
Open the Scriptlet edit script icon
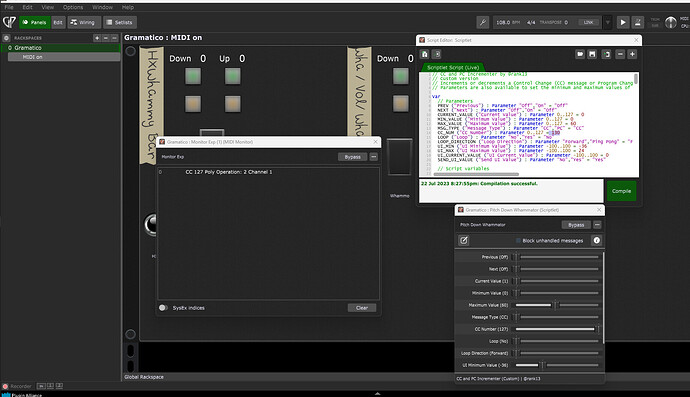click(464, 240)
